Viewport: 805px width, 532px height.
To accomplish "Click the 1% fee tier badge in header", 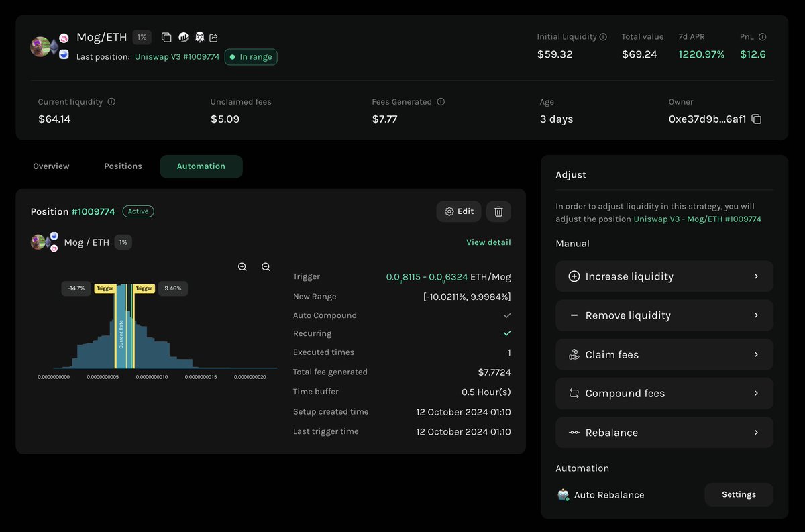I will 142,38.
